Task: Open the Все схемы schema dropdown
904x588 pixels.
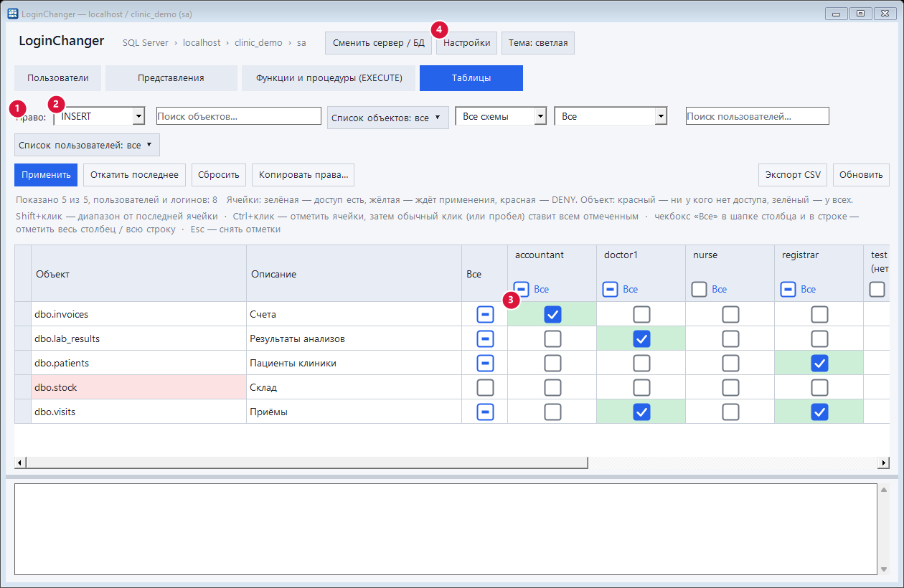Action: (501, 116)
